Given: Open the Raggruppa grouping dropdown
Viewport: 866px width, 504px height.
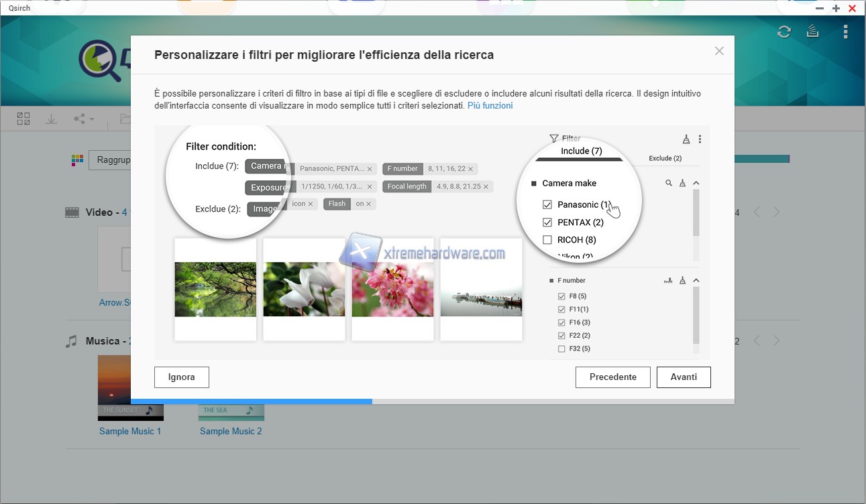Looking at the screenshot, I should click(111, 160).
